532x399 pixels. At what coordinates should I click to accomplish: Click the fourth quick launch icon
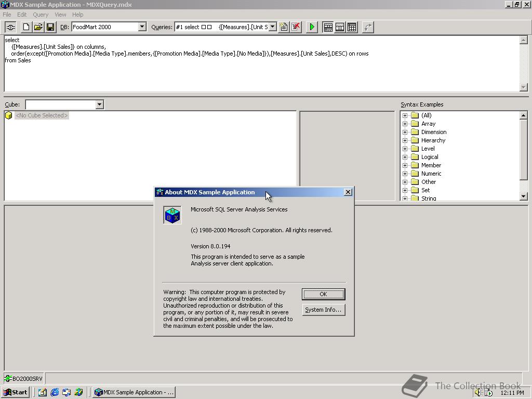pos(79,392)
